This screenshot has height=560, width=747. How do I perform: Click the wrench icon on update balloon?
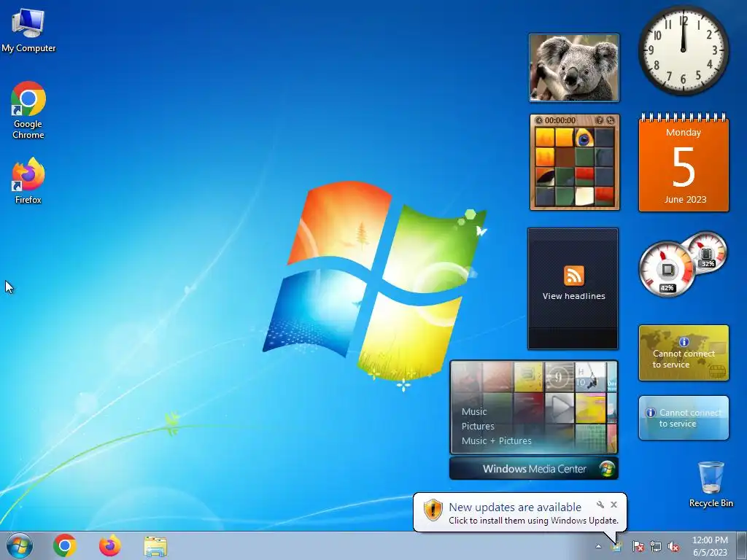coord(600,505)
